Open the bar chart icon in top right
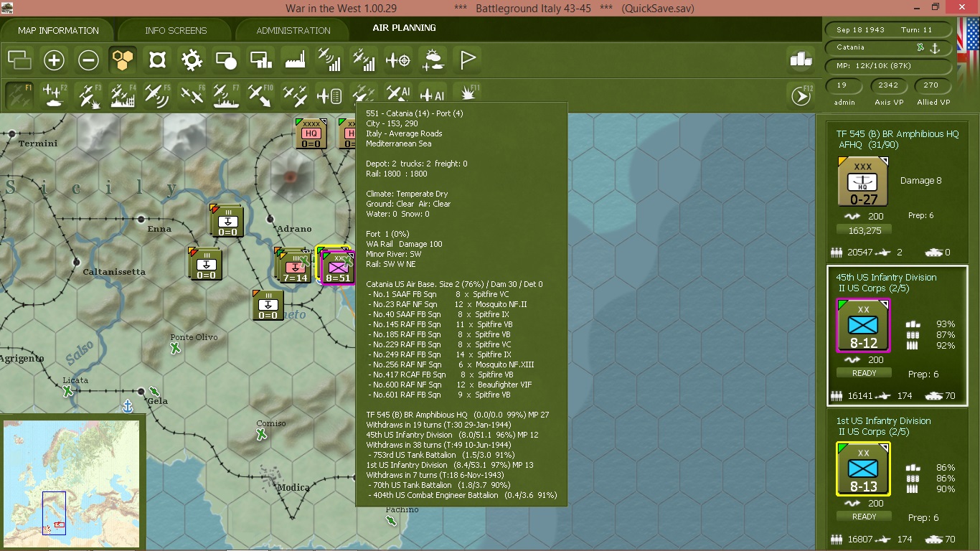 point(801,60)
